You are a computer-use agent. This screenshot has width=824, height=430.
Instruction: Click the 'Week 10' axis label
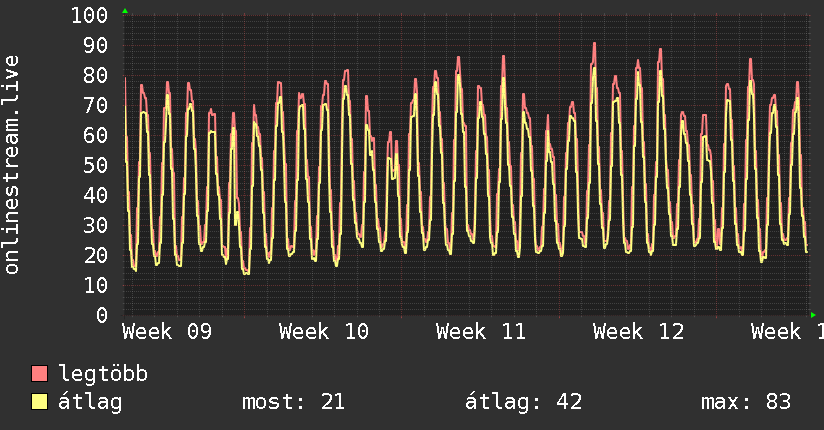[324, 332]
